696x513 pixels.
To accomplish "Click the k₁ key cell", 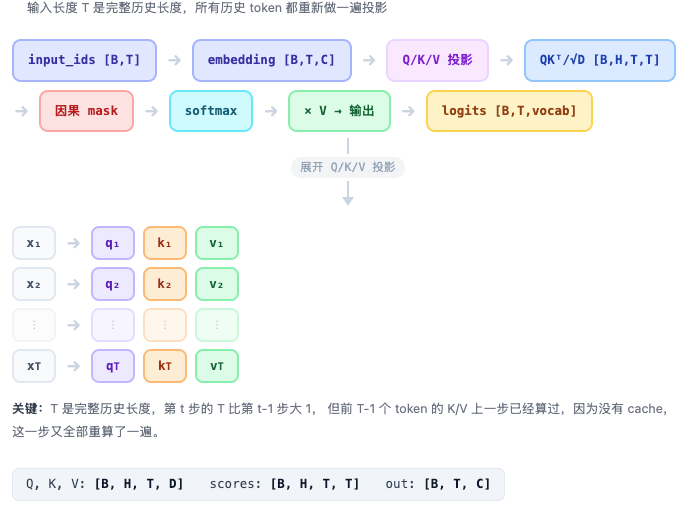I will coord(165,243).
